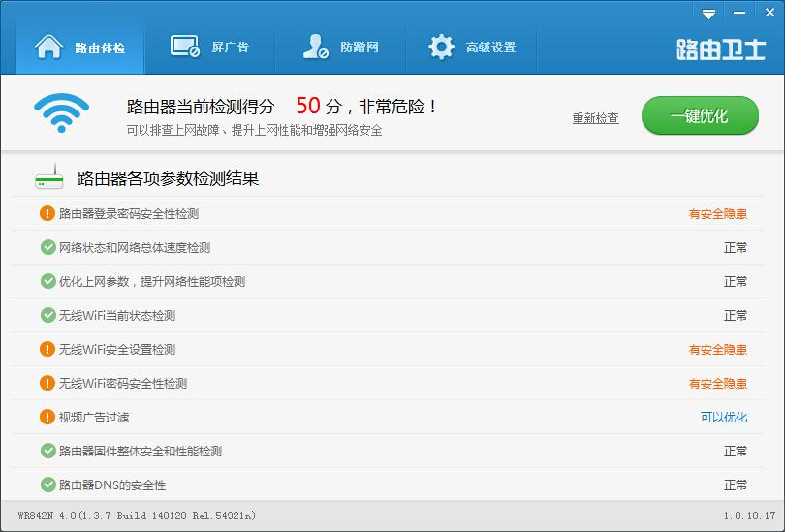Screen dimensions: 785x532
Task: Click the 可以排查上网故障 description text
Action: [x=254, y=131]
